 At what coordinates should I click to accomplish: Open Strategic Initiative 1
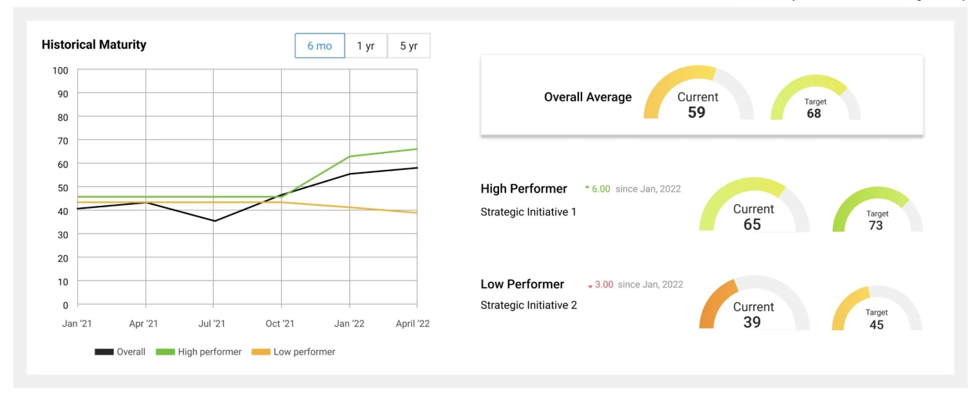click(x=528, y=212)
